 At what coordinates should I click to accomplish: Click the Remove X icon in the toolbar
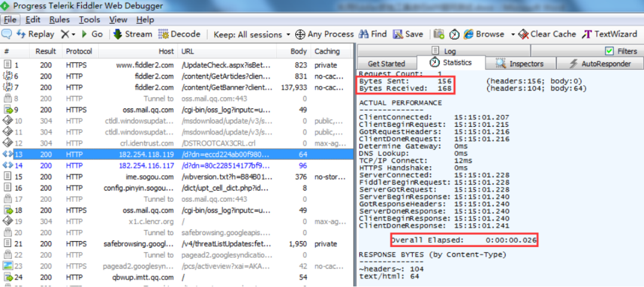[x=65, y=34]
